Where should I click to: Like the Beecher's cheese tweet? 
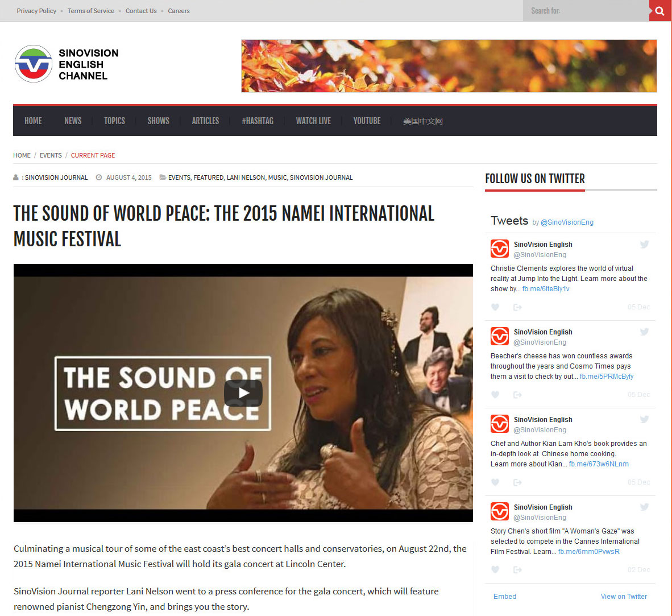tap(495, 394)
